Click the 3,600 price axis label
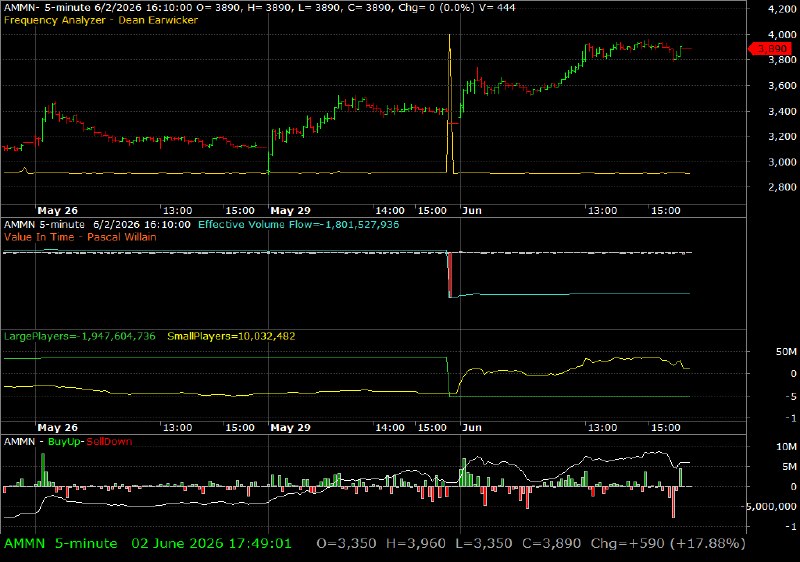This screenshot has height=562, width=800. point(782,86)
